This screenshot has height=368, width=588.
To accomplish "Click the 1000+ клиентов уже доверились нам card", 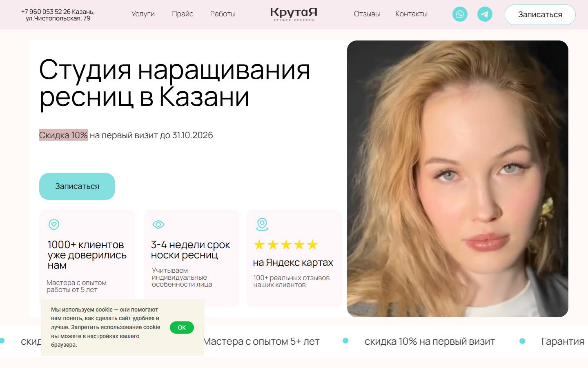I will pos(87,258).
